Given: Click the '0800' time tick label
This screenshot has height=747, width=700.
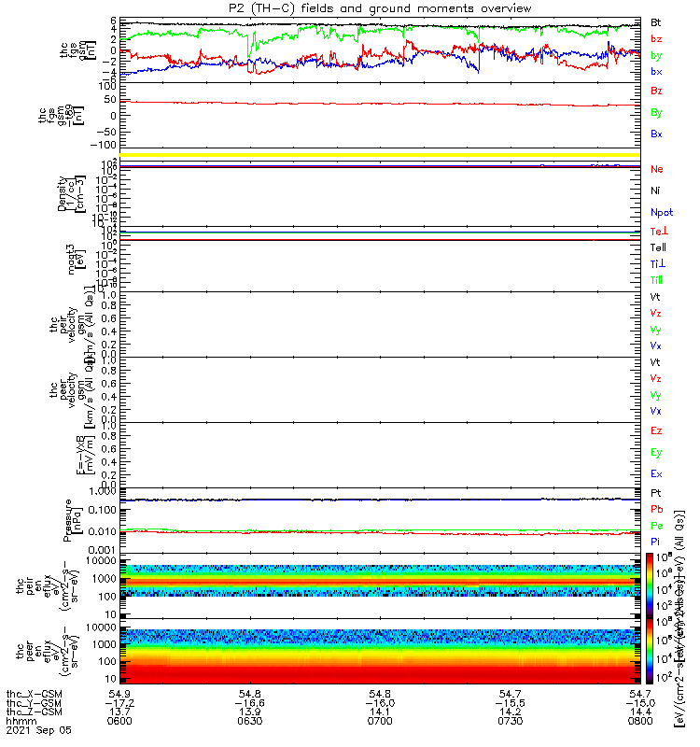Looking at the screenshot, I should (x=640, y=721).
